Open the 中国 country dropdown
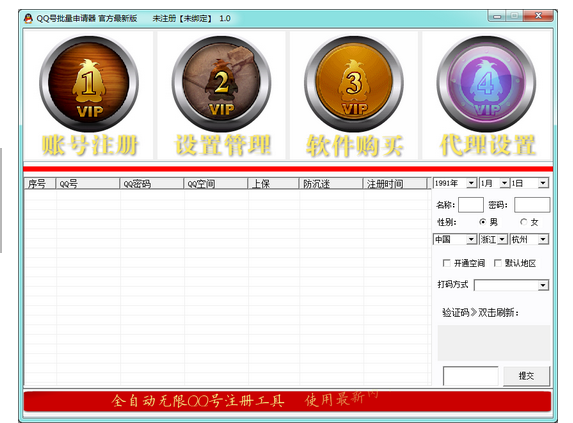Screen dimensions: 573x423 click(471, 239)
